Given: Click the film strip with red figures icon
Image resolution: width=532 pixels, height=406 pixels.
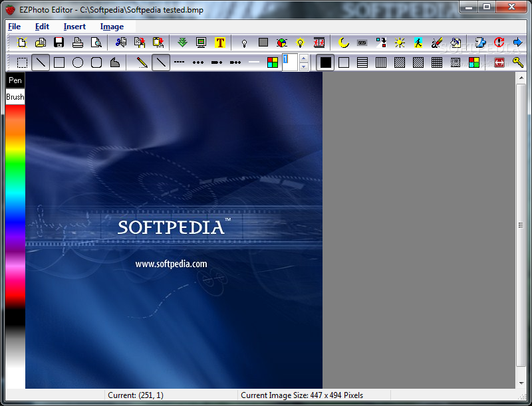Looking at the screenshot, I should click(319, 43).
